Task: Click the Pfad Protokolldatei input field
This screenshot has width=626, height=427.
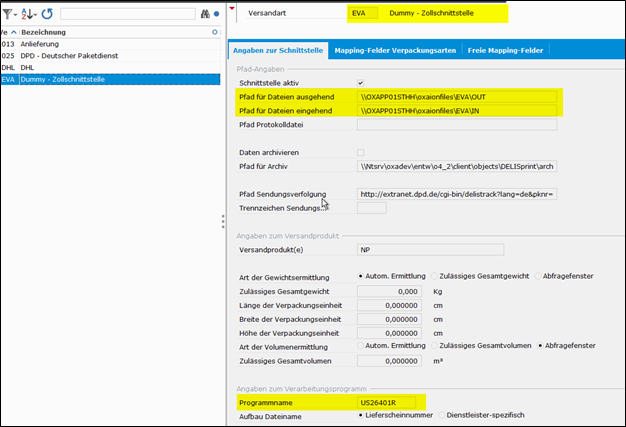Action: click(x=456, y=124)
